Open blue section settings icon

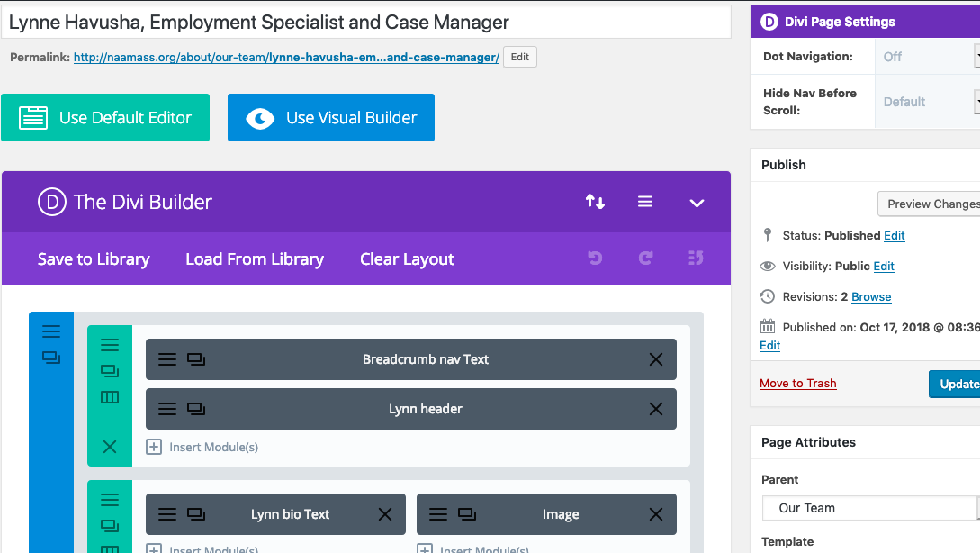(x=51, y=331)
